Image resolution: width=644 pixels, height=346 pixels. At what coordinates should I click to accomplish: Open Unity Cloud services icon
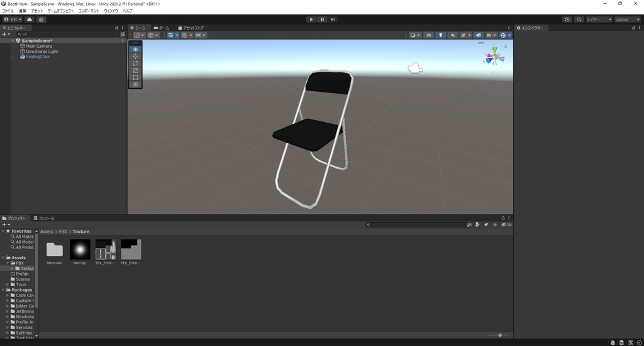pyautogui.click(x=30, y=20)
